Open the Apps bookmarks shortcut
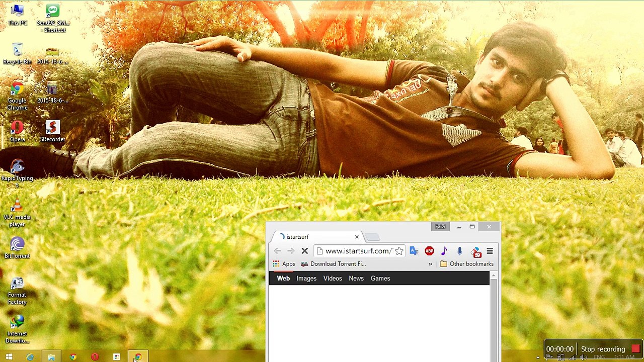 [x=284, y=264]
